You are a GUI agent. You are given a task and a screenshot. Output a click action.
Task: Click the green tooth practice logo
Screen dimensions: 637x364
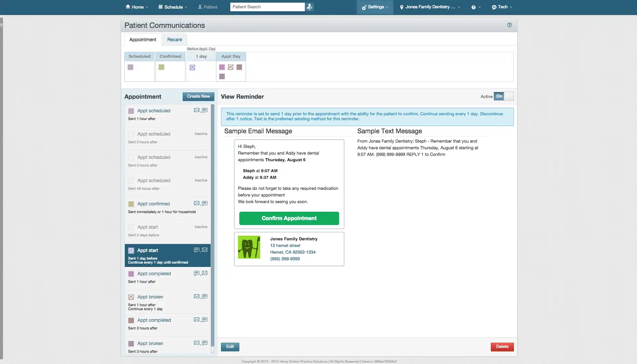point(249,247)
